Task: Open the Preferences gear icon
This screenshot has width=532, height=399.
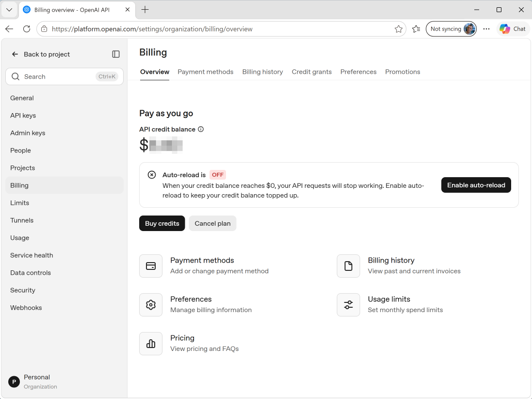Action: click(151, 305)
